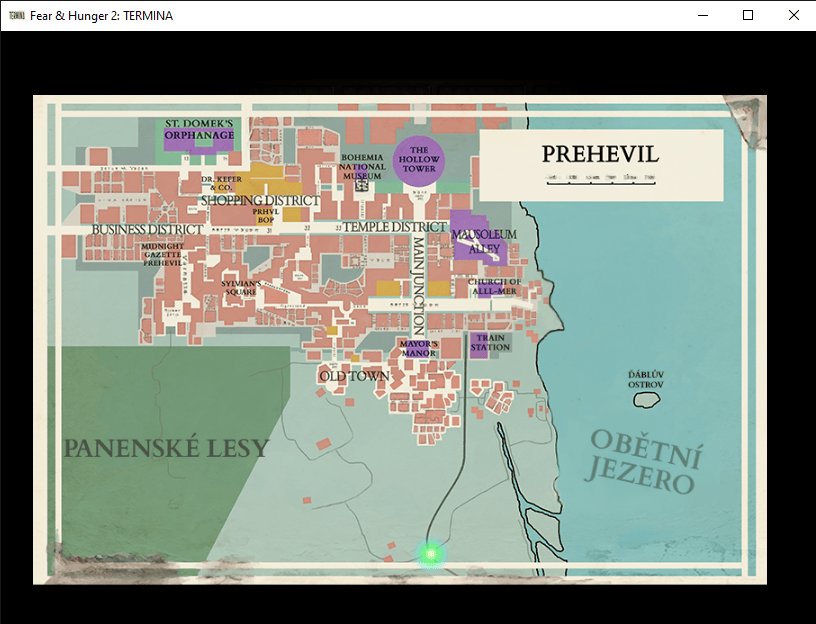Minimize the Fear & Hunger 2 window
This screenshot has width=816, height=624.
(x=703, y=16)
